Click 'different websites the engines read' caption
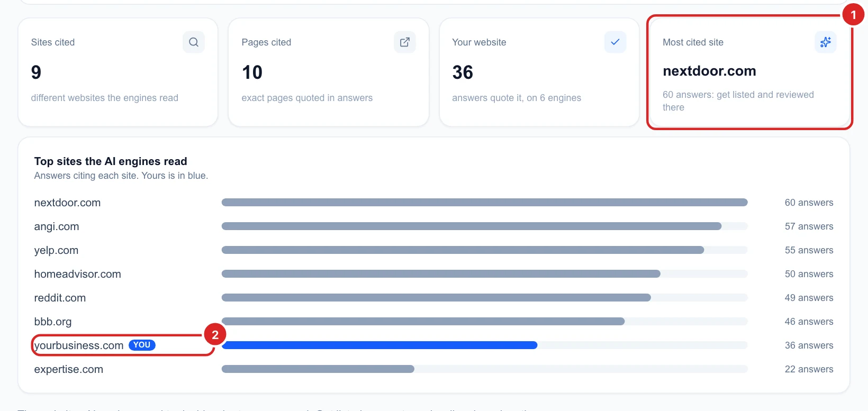Screen dimensions: 868x411 105,98
